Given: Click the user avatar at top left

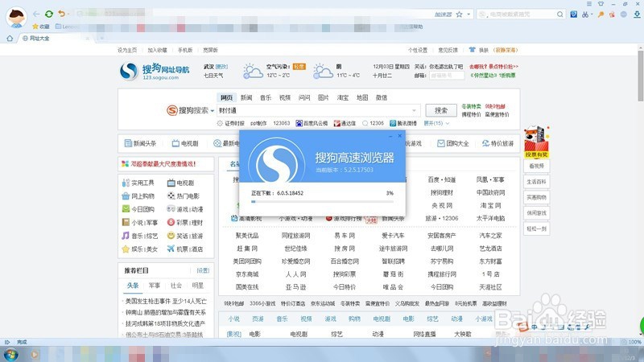Looking at the screenshot, I should click(x=16, y=17).
